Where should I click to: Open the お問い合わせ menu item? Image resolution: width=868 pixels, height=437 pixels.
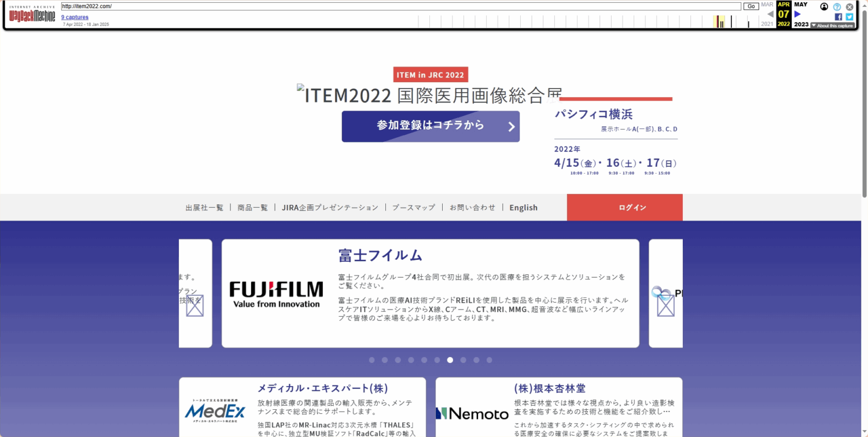tap(473, 207)
